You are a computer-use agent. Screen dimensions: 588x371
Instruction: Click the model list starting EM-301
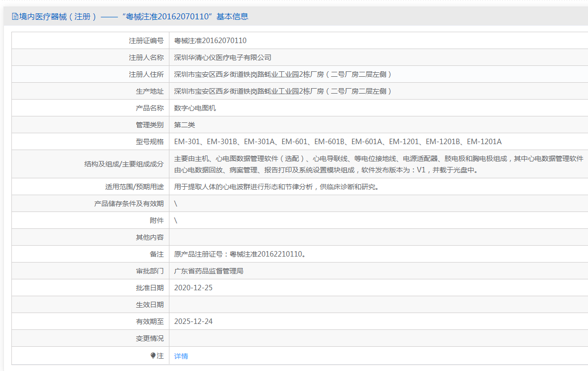pyautogui.click(x=338, y=142)
